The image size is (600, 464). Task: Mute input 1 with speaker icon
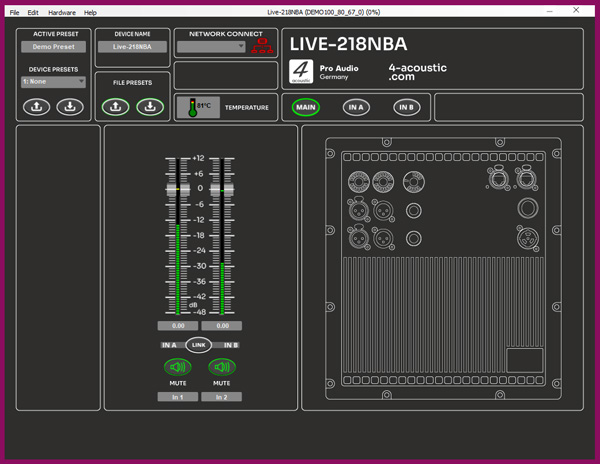coord(178,367)
